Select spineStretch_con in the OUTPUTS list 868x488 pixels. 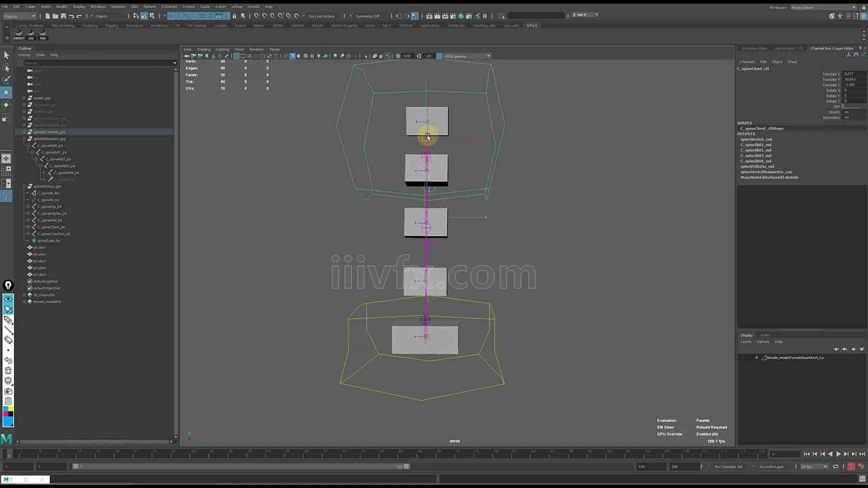(756, 139)
